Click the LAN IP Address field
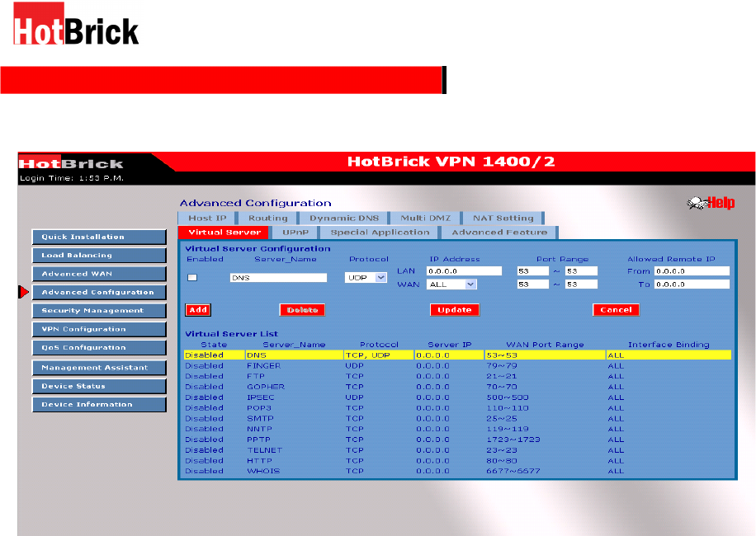Screen dimensions: 756x536 465,271
